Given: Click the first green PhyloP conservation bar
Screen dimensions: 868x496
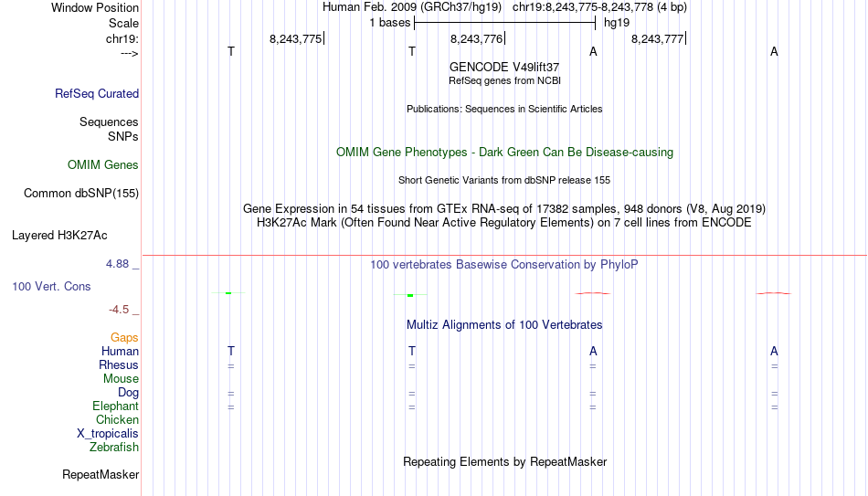Looking at the screenshot, I should (228, 293).
